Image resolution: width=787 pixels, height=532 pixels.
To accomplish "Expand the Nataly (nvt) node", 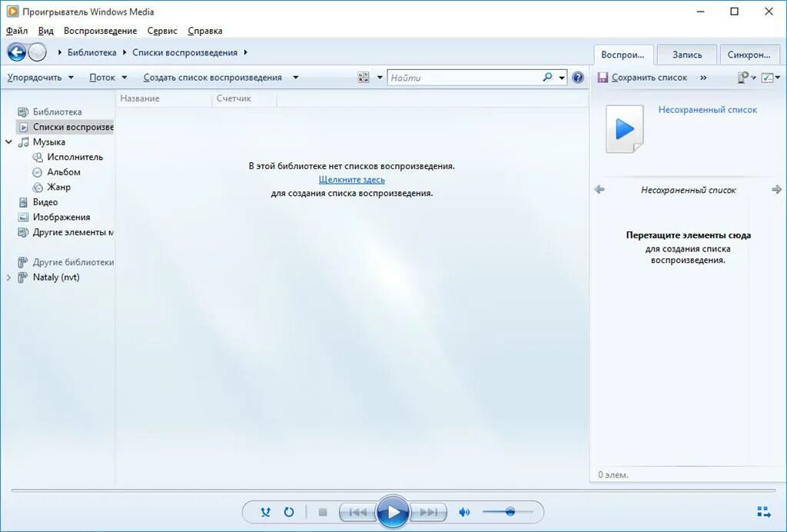I will (8, 277).
